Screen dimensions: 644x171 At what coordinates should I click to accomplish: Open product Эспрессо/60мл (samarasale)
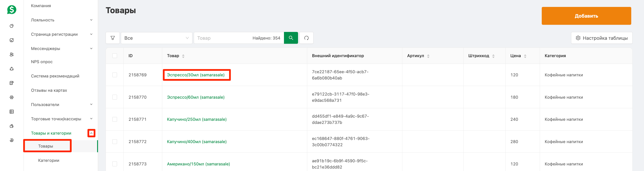[x=196, y=97]
